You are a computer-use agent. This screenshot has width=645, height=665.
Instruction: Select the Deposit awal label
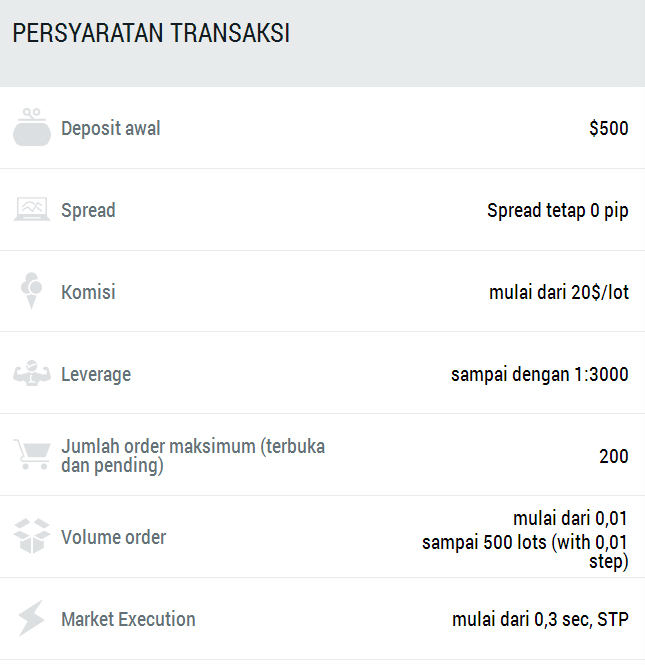tap(111, 128)
